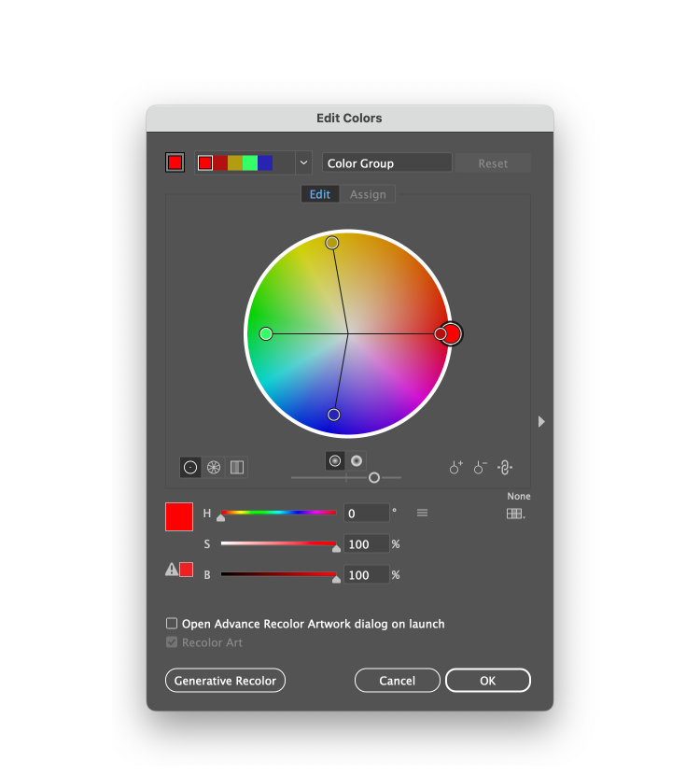
Task: Expand the color group storage panel arrow
Action: click(541, 422)
